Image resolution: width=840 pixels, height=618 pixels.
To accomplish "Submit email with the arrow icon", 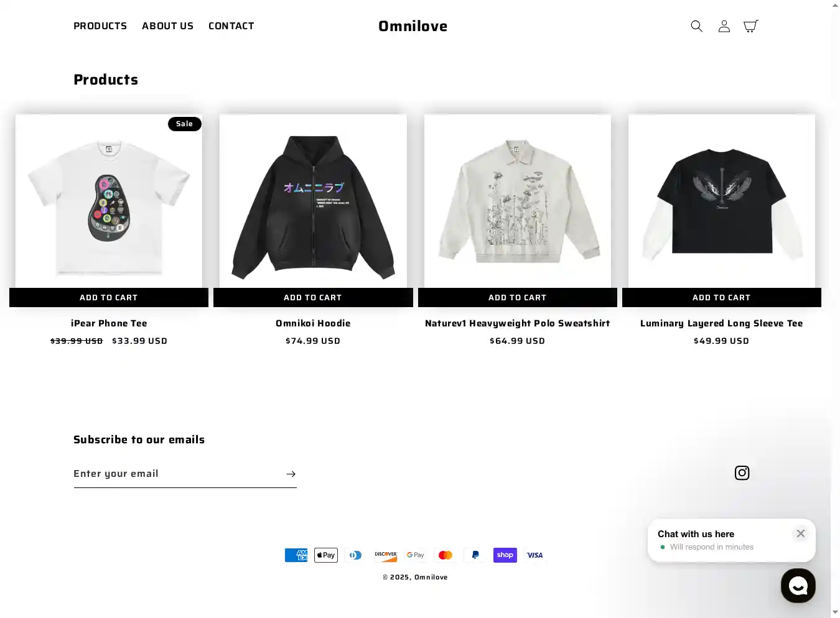I will click(x=291, y=474).
